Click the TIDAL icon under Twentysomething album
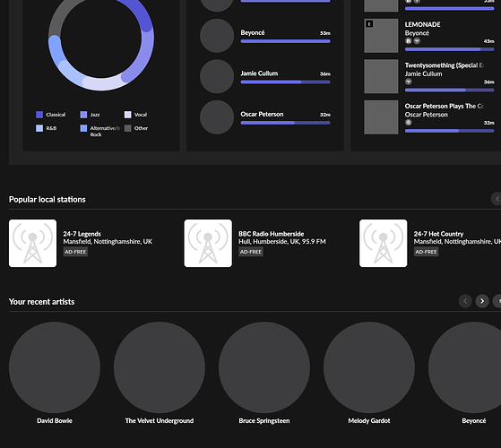 click(x=408, y=82)
